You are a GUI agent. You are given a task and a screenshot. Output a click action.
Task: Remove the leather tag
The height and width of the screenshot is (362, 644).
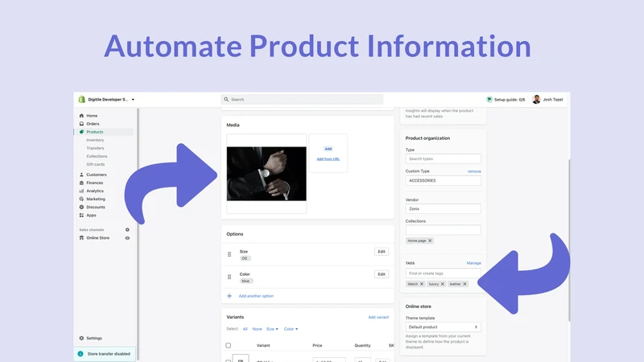click(464, 284)
